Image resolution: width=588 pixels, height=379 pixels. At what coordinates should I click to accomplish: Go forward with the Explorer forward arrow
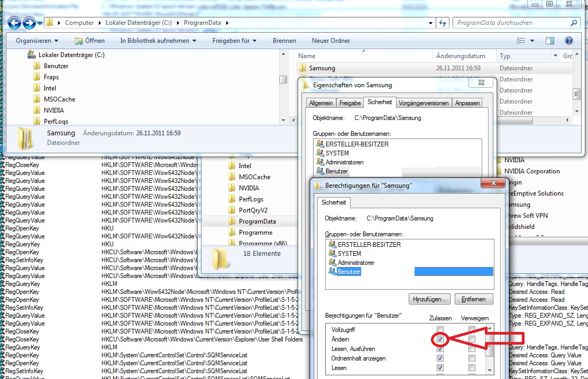pos(29,23)
